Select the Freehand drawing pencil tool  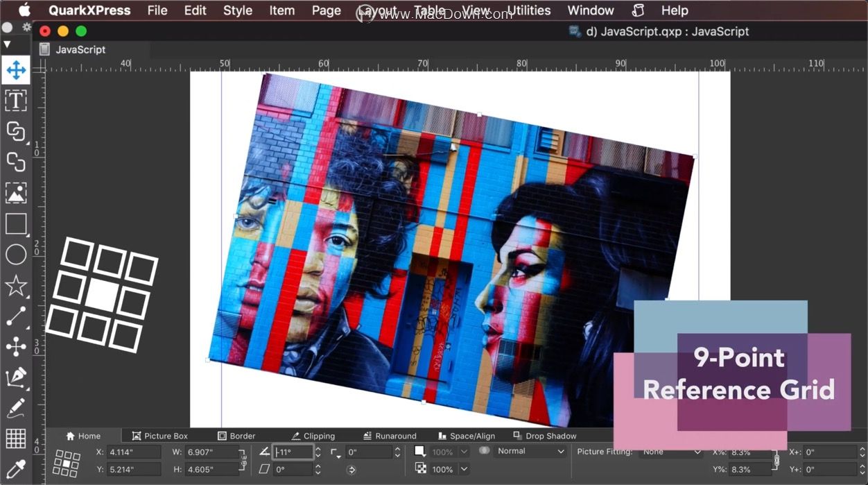pyautogui.click(x=16, y=408)
